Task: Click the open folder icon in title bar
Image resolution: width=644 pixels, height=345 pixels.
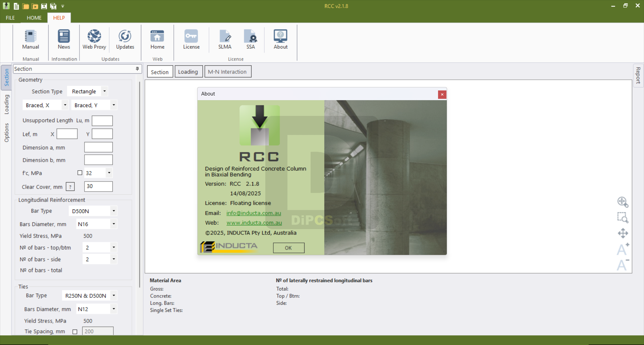Action: (x=25, y=6)
